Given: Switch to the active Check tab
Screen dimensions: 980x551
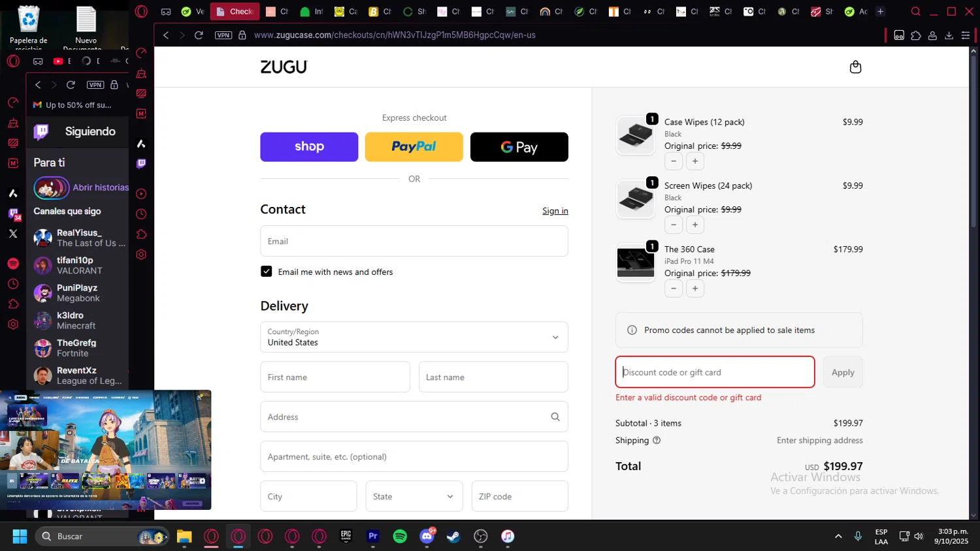Looking at the screenshot, I should point(235,11).
